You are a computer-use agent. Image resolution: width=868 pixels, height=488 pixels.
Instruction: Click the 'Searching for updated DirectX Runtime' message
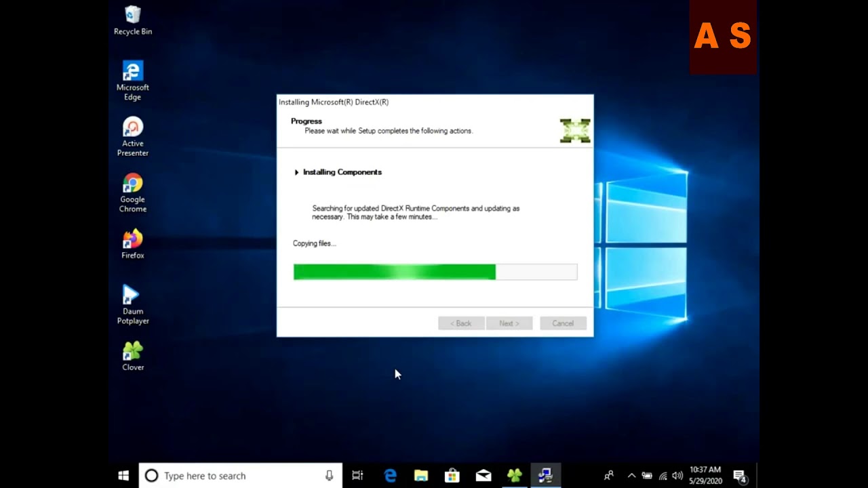click(416, 213)
